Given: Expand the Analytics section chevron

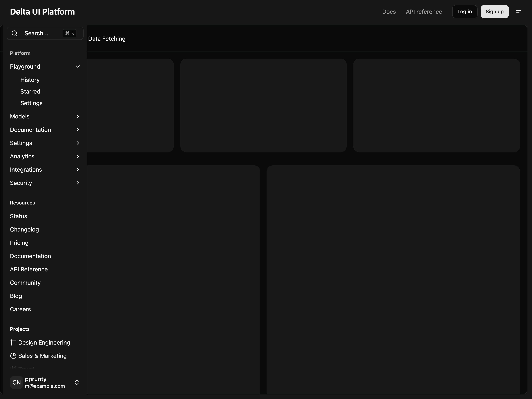Looking at the screenshot, I should pos(78,156).
